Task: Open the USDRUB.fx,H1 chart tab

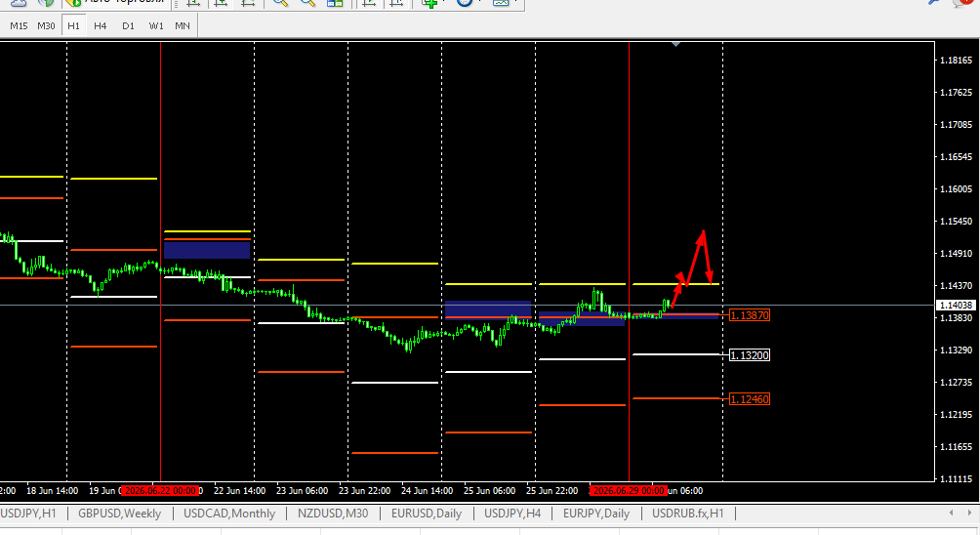Action: point(687,514)
